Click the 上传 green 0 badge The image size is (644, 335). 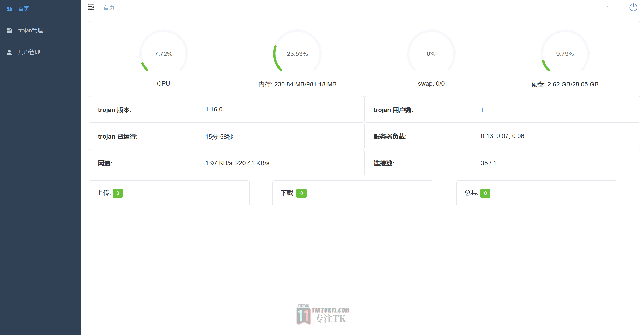[x=118, y=193]
